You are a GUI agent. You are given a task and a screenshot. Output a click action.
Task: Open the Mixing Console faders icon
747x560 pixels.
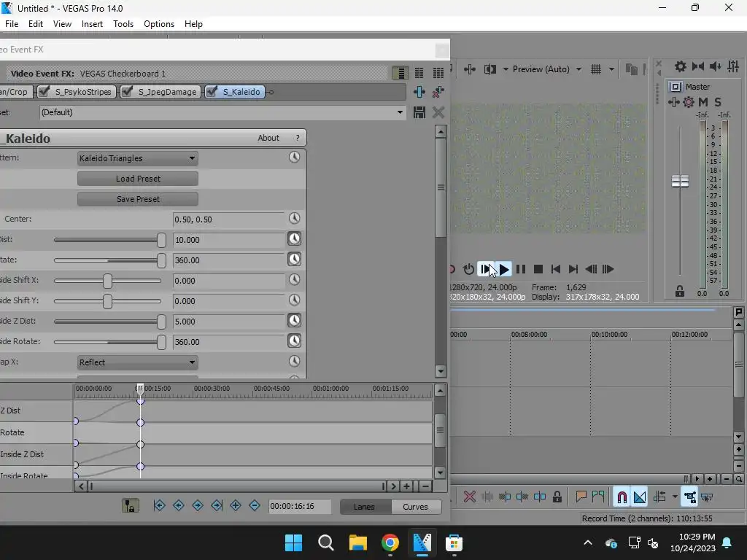click(733, 66)
